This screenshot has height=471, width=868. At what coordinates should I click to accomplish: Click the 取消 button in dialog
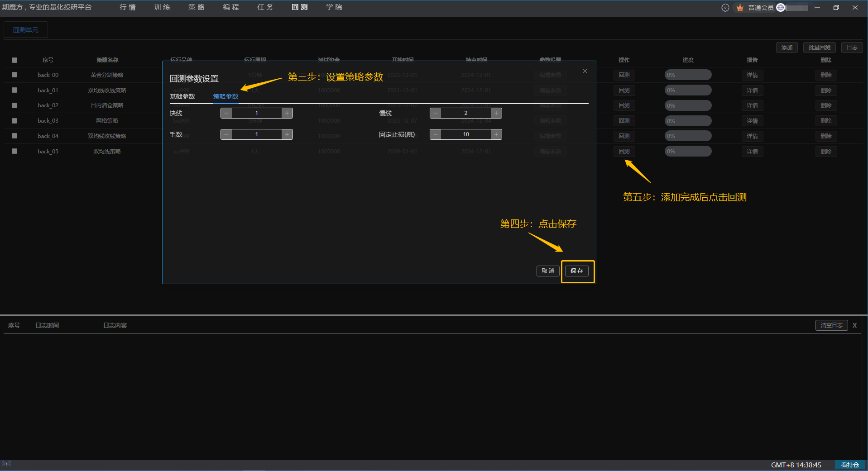[x=548, y=271]
